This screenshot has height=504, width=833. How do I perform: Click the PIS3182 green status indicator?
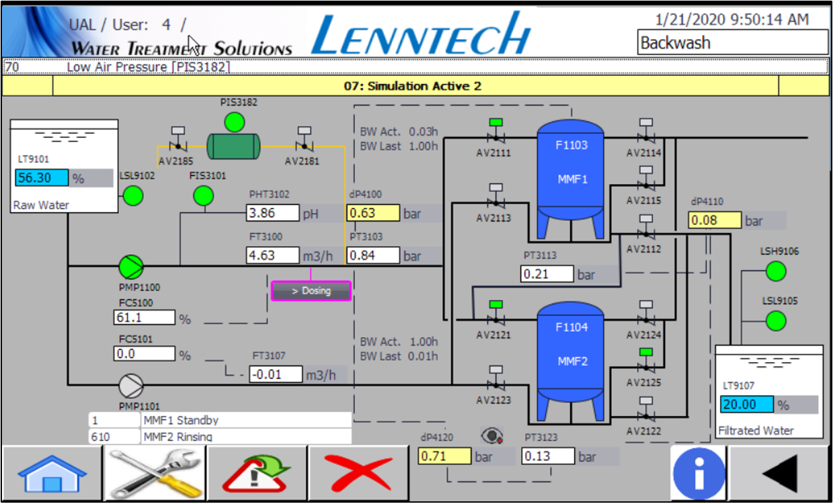234,122
